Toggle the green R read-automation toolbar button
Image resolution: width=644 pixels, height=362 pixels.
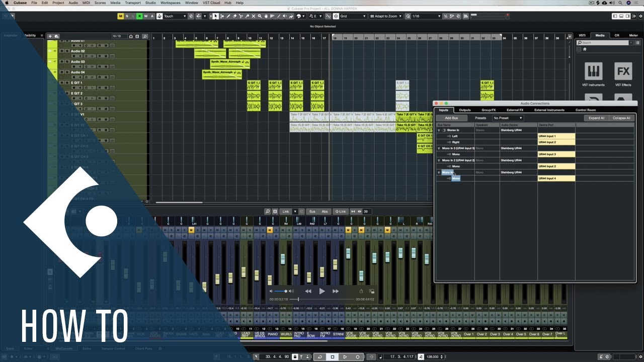tap(140, 16)
